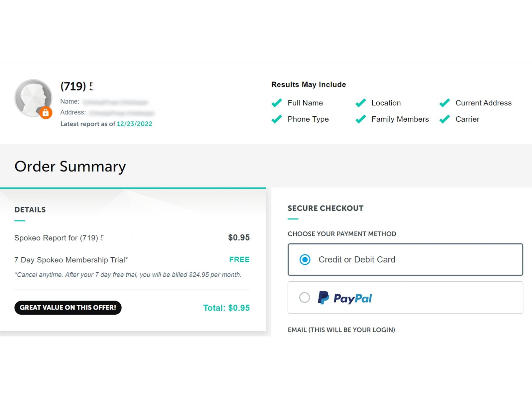Click the FREE trial price label

click(x=239, y=259)
